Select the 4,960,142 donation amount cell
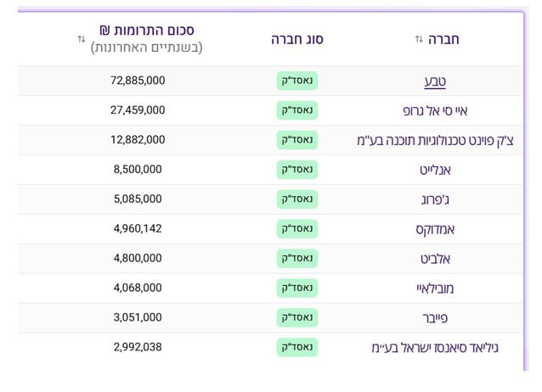This screenshot has width=542, height=392. tap(138, 229)
